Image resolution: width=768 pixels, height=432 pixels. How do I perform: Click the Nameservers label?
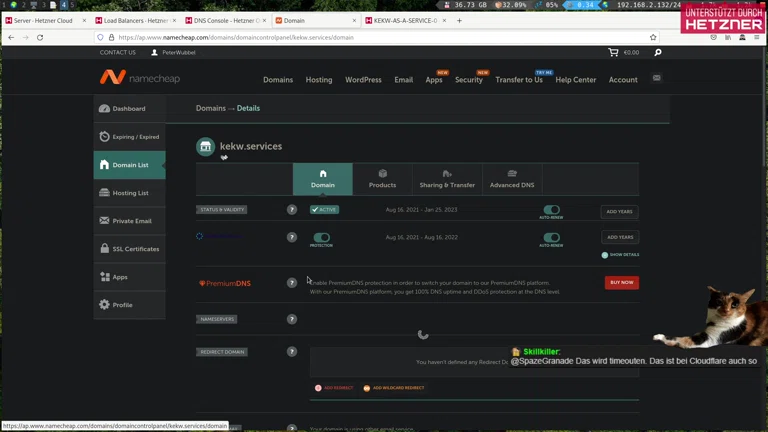coord(217,319)
